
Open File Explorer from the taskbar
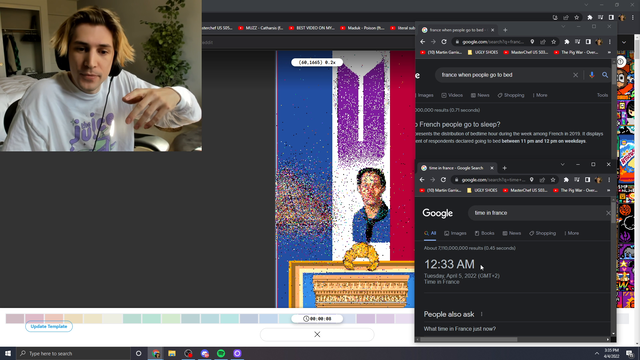click(x=172, y=353)
